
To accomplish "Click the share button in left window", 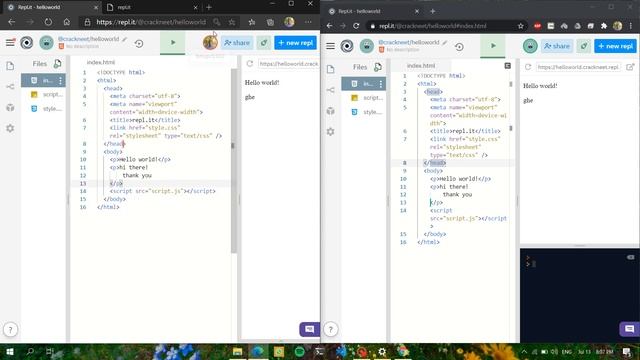I will (x=237, y=42).
